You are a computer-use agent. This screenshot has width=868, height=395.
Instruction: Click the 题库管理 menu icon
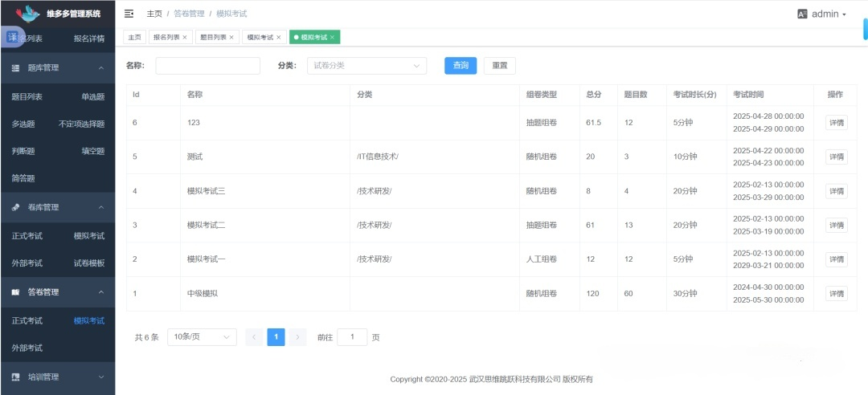pos(15,68)
